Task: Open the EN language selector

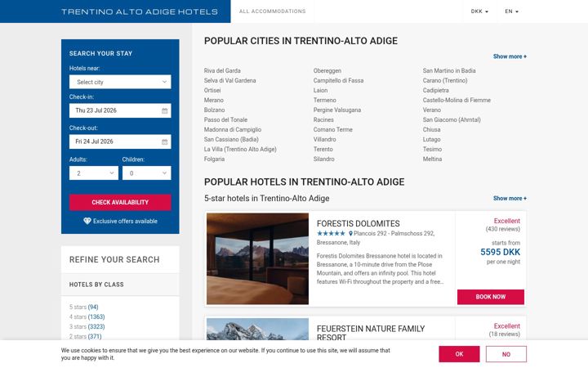Action: 511,11
